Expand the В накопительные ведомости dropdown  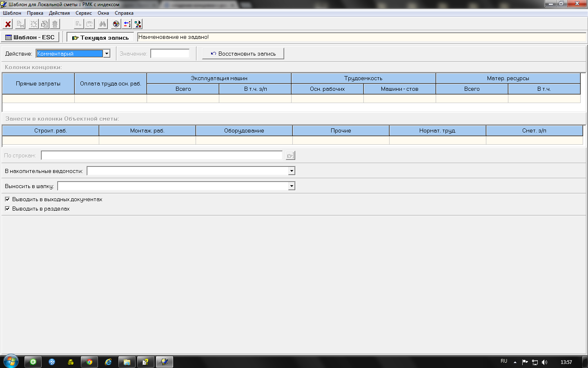pyautogui.click(x=292, y=171)
